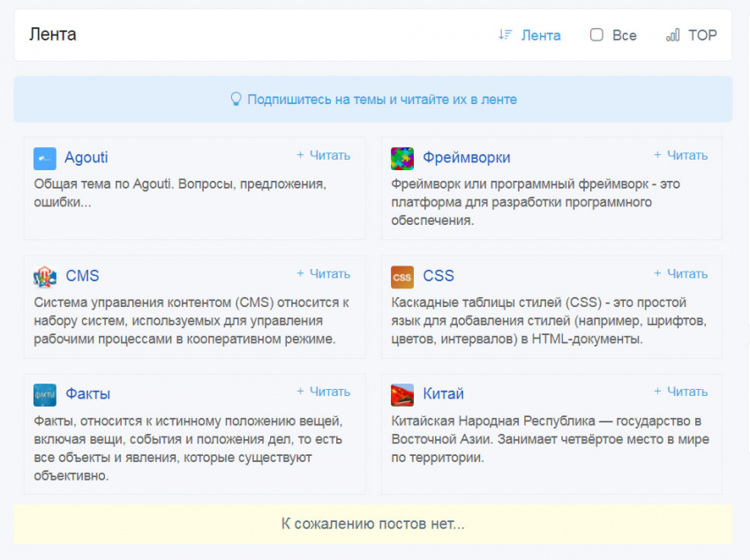Click the orange CSS topic icon
The width and height of the screenshot is (750, 560).
point(402,277)
